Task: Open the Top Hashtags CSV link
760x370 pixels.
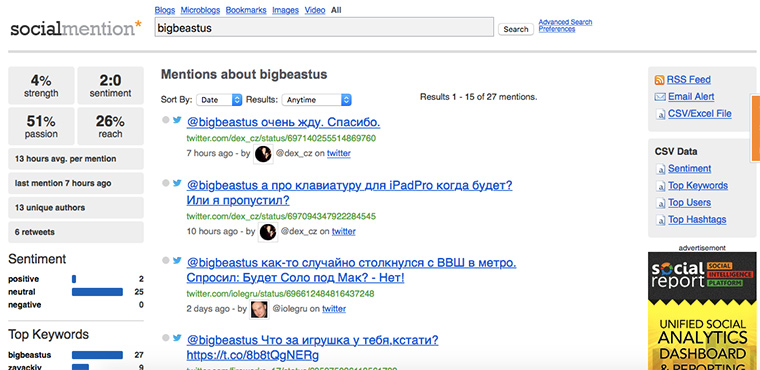Action: 697,220
